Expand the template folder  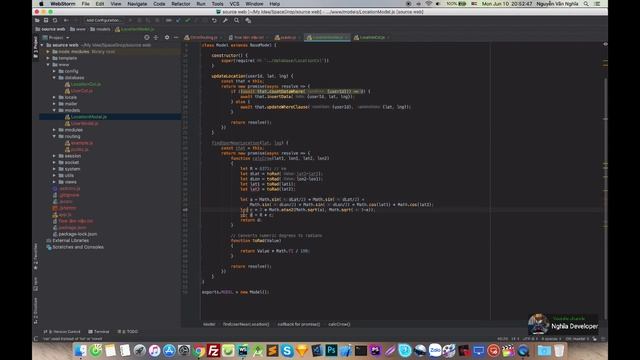tap(48, 58)
